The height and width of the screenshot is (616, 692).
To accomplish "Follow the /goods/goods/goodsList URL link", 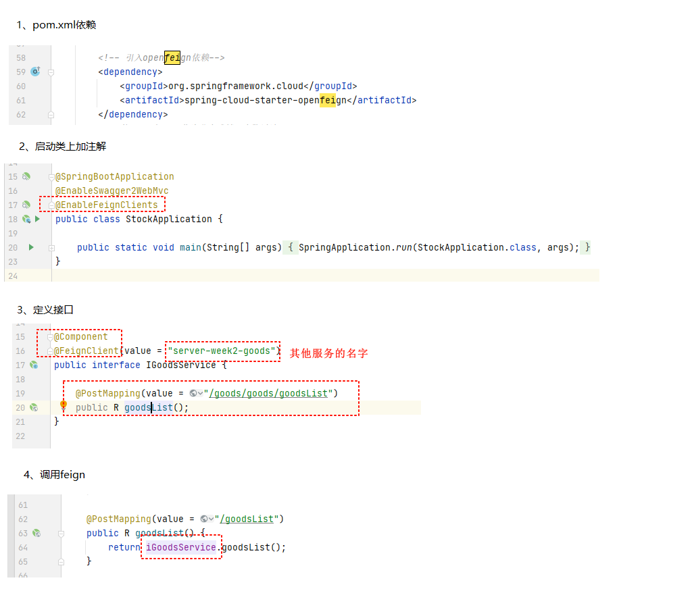I will [x=268, y=393].
